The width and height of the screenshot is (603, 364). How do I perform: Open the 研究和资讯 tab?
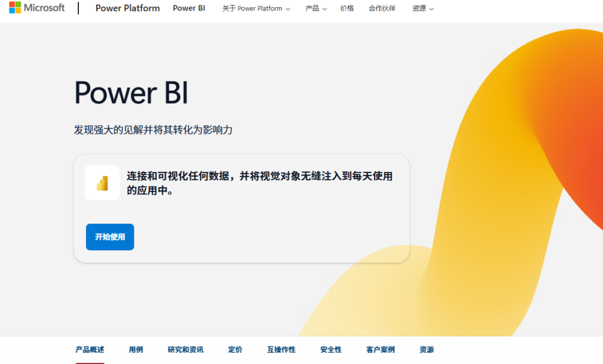[185, 350]
